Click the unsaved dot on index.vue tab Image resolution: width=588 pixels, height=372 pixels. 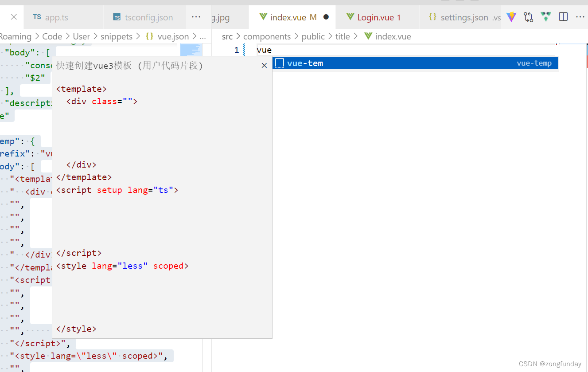pos(326,17)
